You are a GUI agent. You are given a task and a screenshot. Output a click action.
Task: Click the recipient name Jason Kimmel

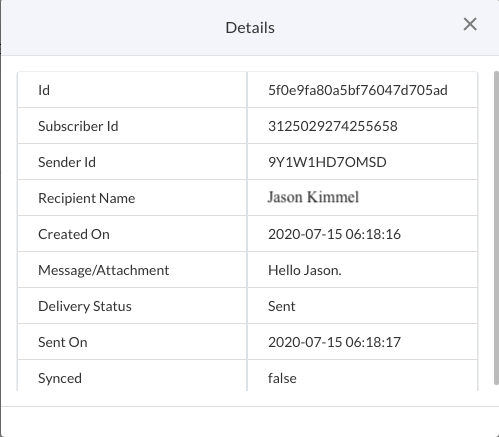(313, 197)
